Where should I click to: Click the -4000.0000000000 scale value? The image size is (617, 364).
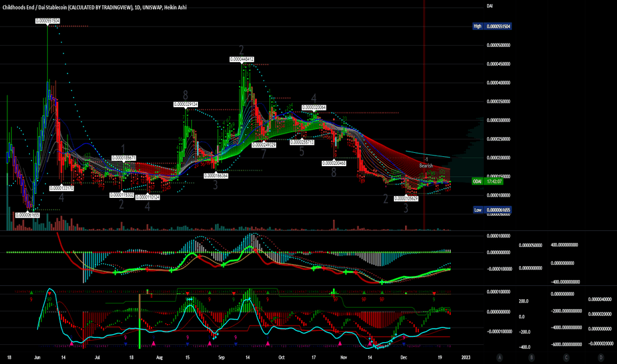[x=566, y=328]
